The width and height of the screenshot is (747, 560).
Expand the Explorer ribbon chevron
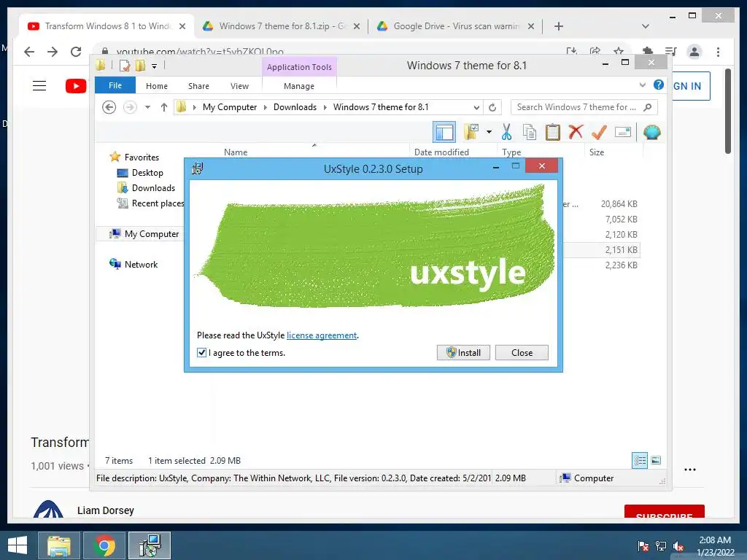[642, 85]
